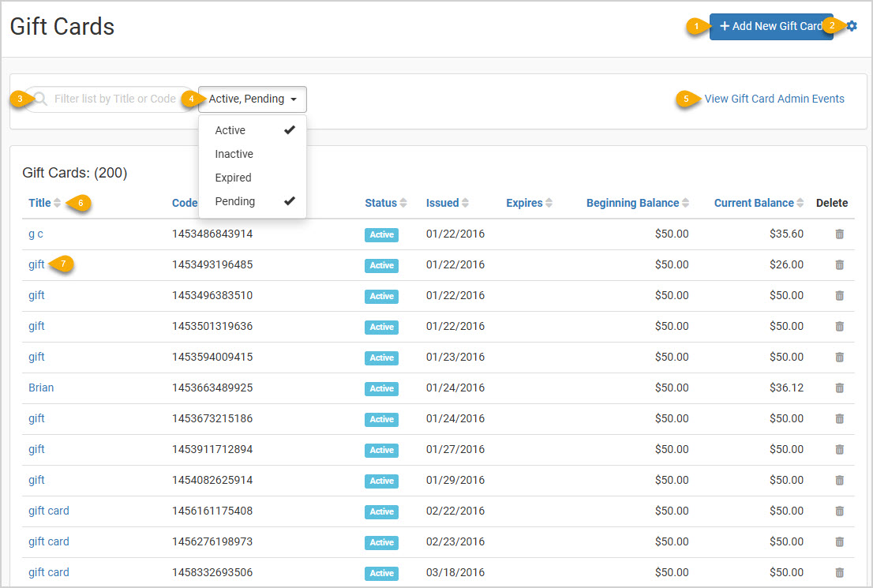Delete gift card with code 1453496383510
The width and height of the screenshot is (873, 588).
[840, 295]
